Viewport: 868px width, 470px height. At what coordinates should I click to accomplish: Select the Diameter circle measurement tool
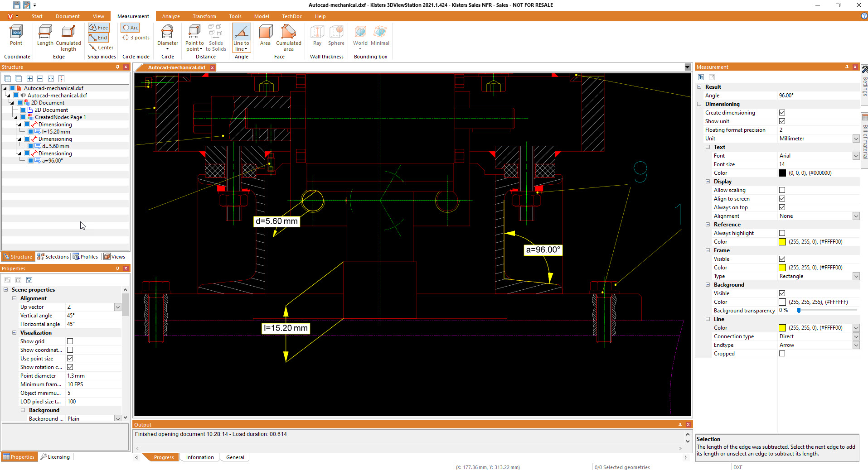[x=167, y=36]
